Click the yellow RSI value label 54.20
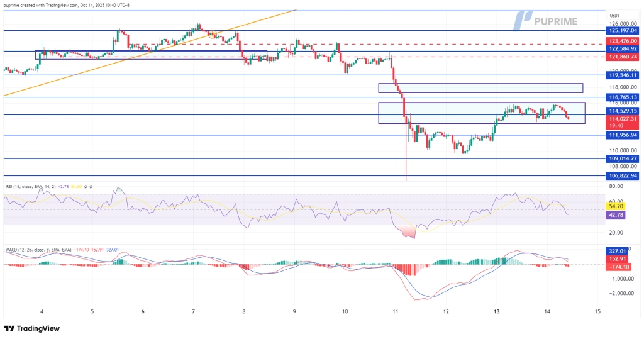Image resolution: width=644 pixels, height=339 pixels. (x=616, y=206)
